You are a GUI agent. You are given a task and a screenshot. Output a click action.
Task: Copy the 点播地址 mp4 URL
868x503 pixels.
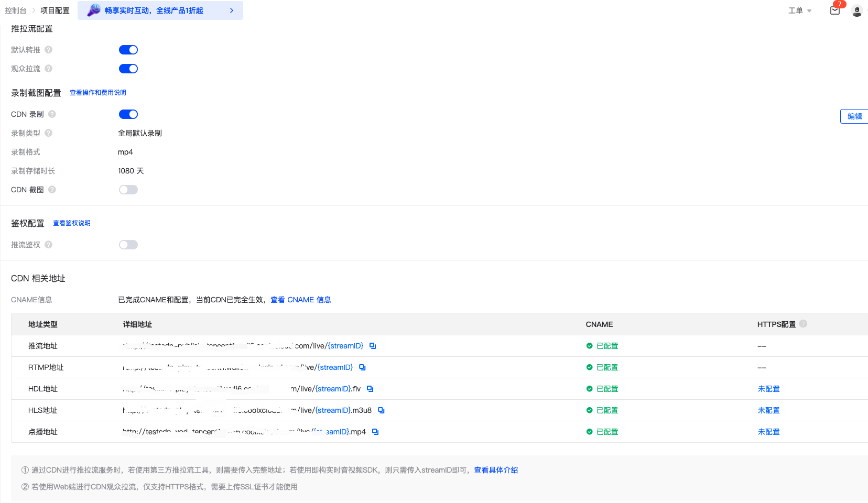tap(375, 432)
